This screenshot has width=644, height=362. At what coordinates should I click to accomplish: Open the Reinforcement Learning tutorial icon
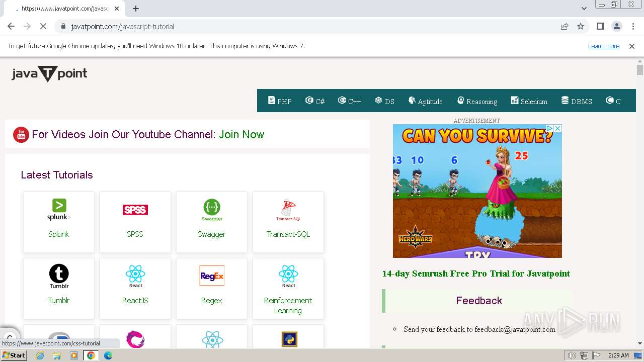click(x=288, y=277)
